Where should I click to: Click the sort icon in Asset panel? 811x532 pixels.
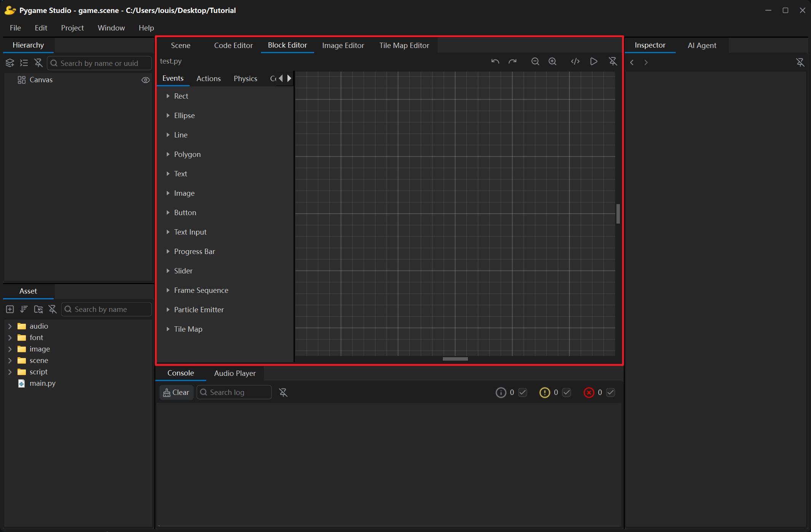(24, 309)
